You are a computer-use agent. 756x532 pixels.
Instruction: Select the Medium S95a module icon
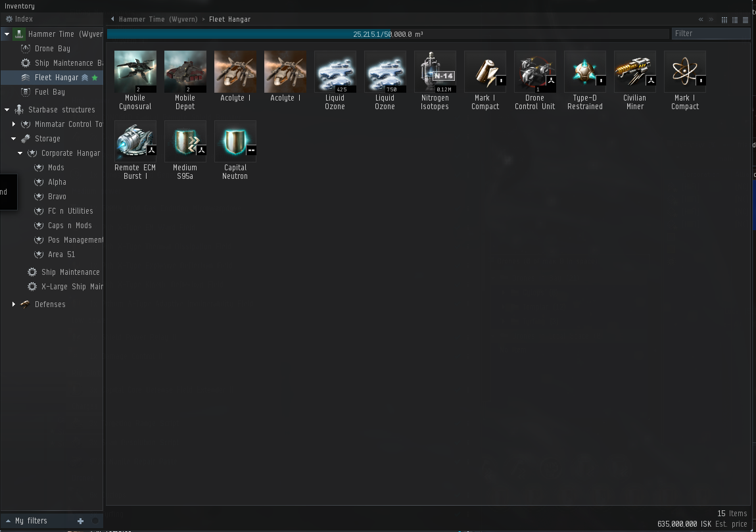(185, 141)
